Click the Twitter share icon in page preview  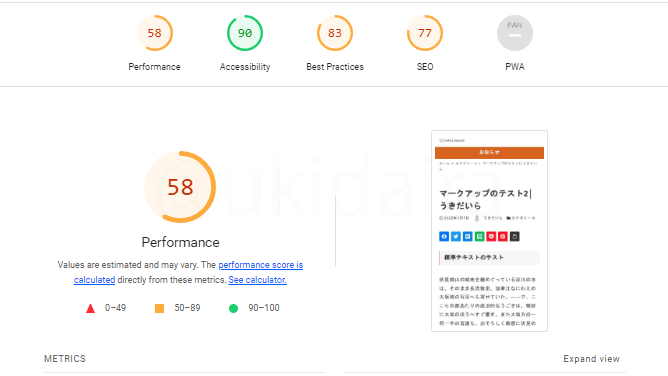[456, 236]
